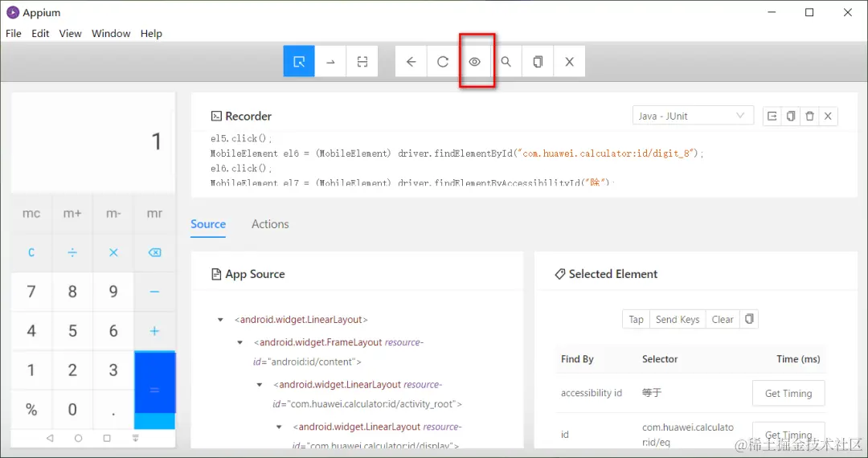Tap calculator percent key

click(x=31, y=409)
